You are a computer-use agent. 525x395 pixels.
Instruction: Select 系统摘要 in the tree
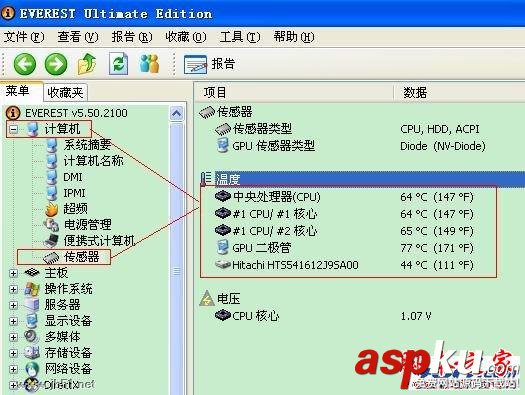coord(87,145)
